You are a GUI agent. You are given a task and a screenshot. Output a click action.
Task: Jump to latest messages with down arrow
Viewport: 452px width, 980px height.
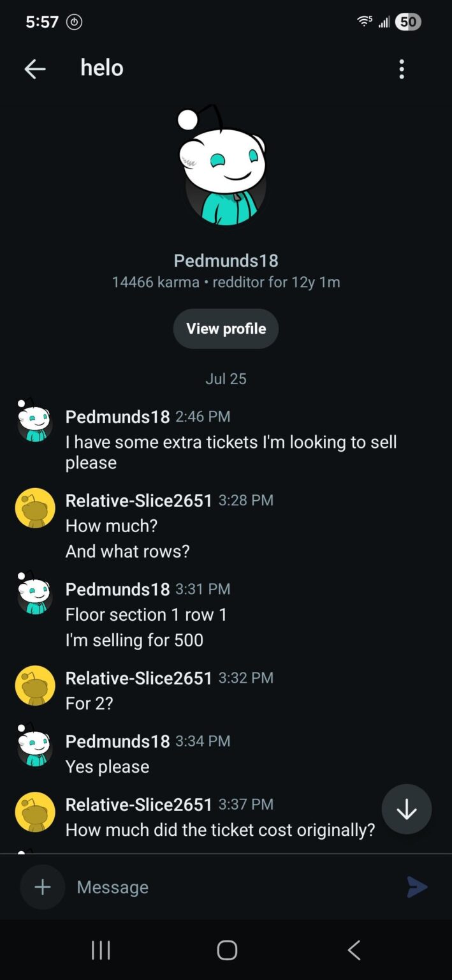407,809
